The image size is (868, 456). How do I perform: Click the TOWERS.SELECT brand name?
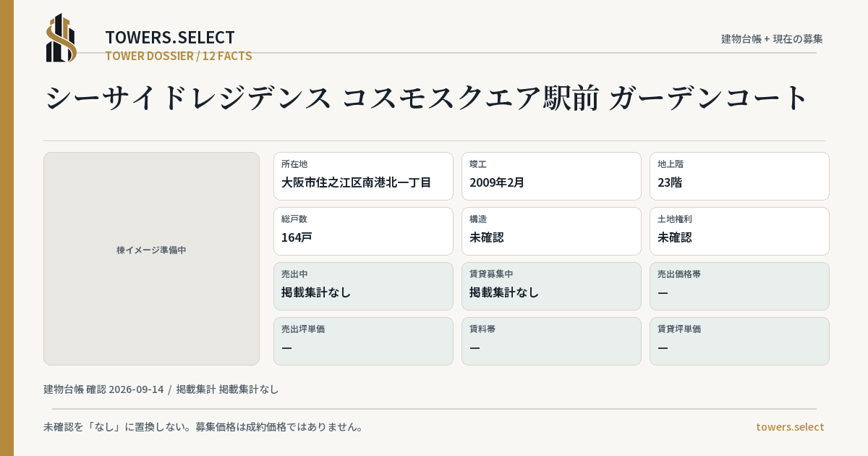(170, 38)
